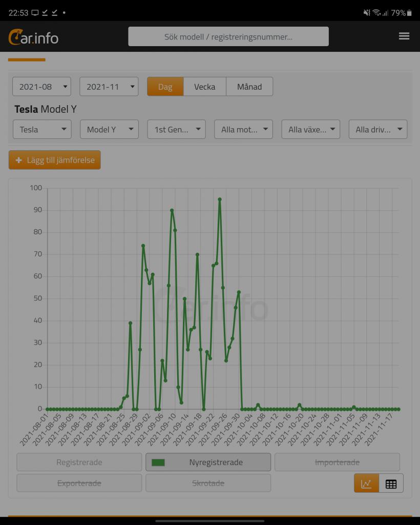420x525 pixels.
Task: Open the Alla driv... drivetrain dropdown
Action: click(378, 129)
